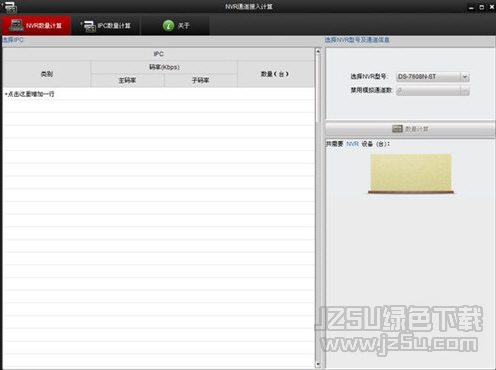Click the IPC table header
Viewport: 496px width, 370px height.
(x=159, y=54)
